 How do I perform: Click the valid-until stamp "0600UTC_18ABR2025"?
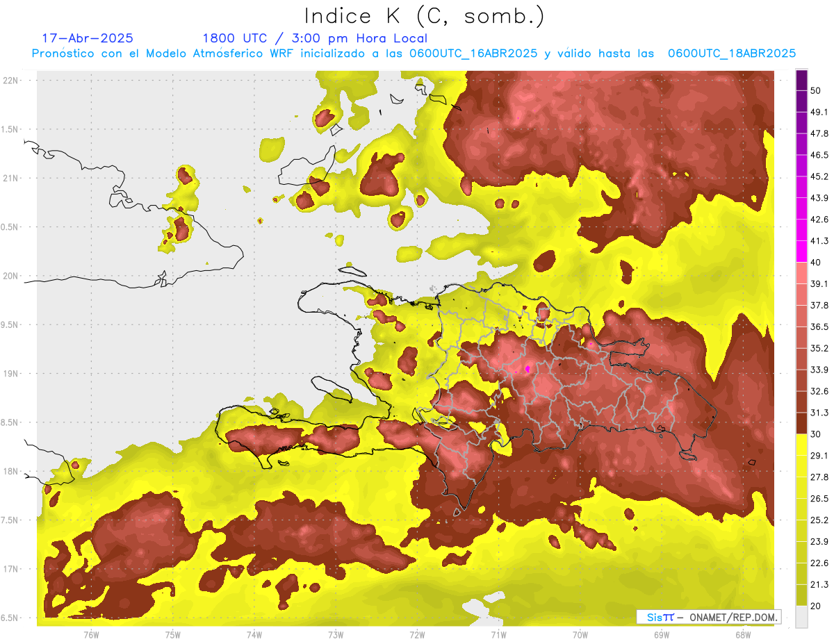coord(731,53)
